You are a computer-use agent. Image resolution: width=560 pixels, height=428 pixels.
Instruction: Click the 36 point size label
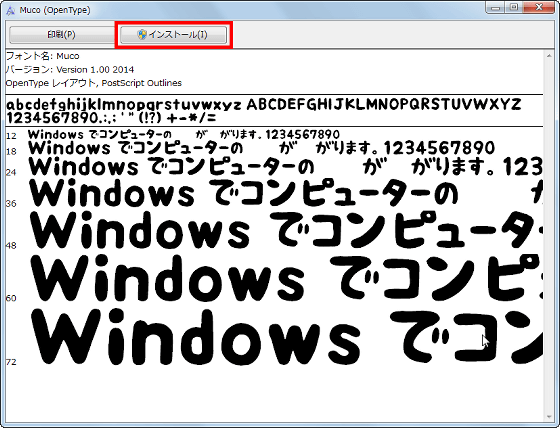click(11, 204)
